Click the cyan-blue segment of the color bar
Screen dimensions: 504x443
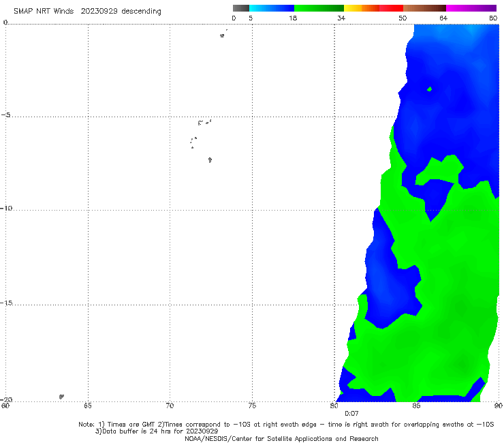[x=272, y=8]
